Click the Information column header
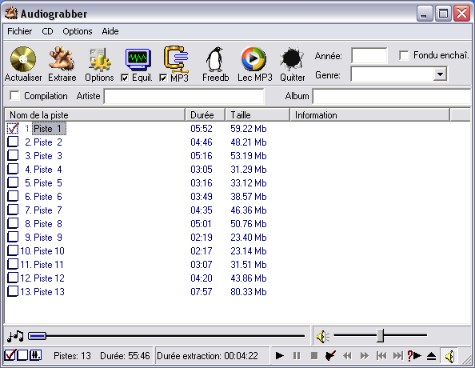 370,115
